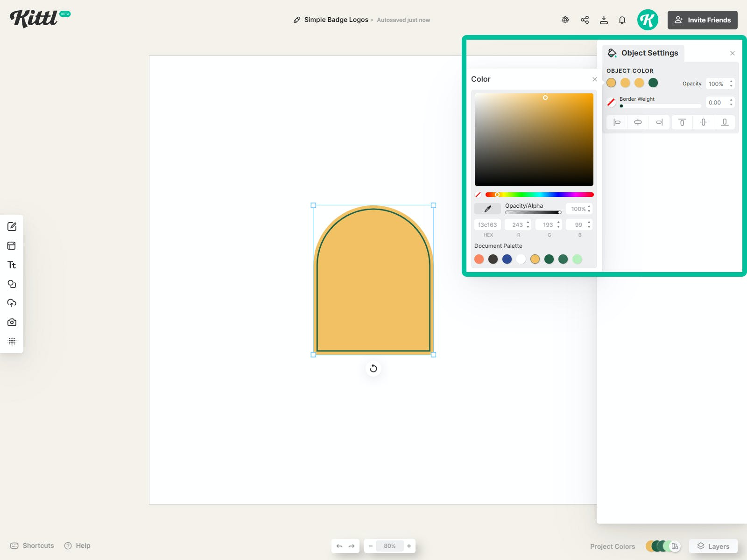
Task: Open the photos camera icon
Action: point(12,322)
